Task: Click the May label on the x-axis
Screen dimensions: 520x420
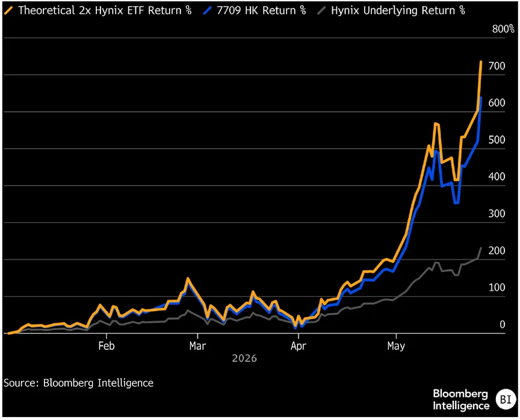Action: (x=396, y=346)
